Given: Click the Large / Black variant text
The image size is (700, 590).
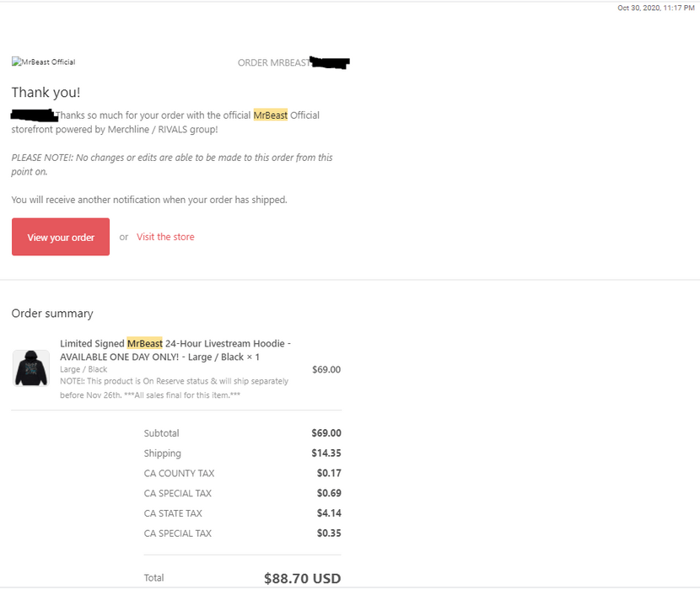Looking at the screenshot, I should 83,369.
